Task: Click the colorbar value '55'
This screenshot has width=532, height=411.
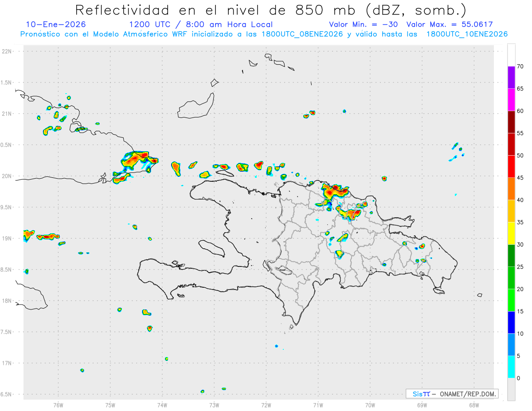Action: pos(520,133)
